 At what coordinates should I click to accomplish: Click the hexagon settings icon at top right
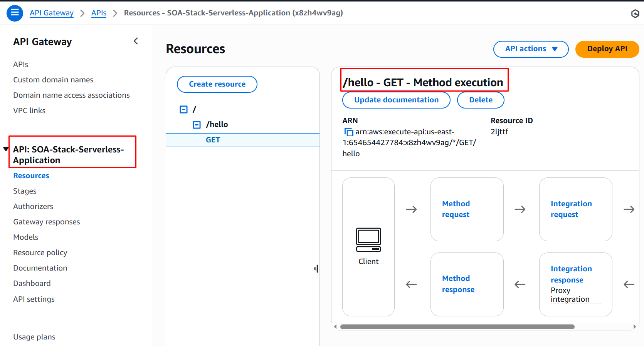[x=635, y=14]
